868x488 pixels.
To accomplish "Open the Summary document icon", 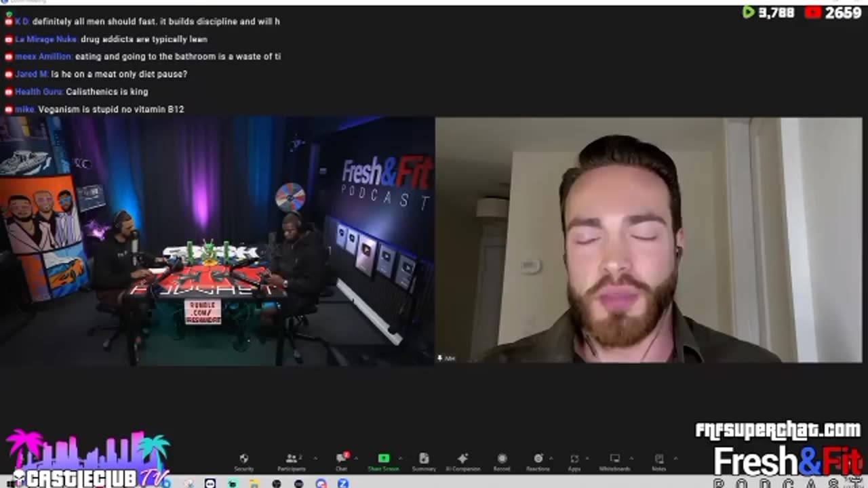I will pyautogui.click(x=424, y=459).
